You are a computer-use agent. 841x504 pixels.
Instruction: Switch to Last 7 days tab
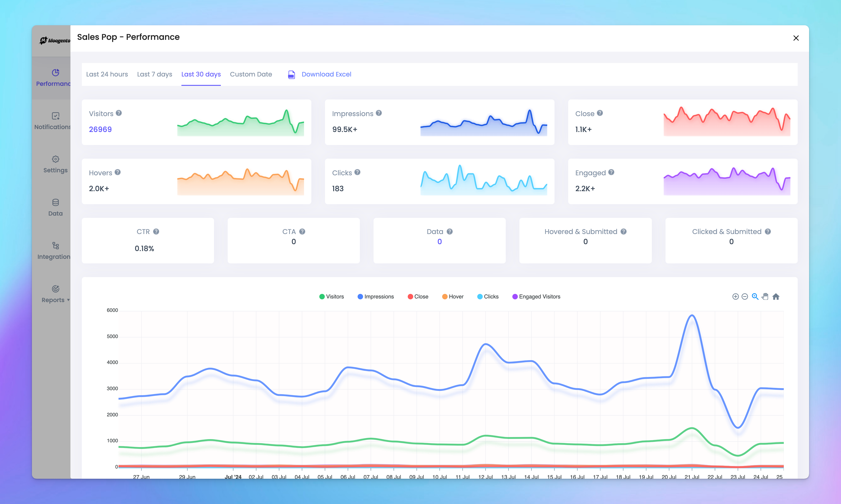click(154, 74)
